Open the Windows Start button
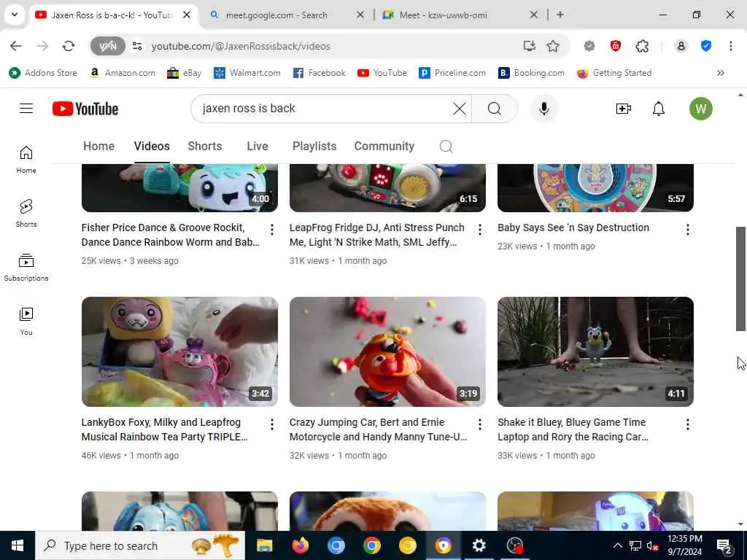 (x=18, y=545)
